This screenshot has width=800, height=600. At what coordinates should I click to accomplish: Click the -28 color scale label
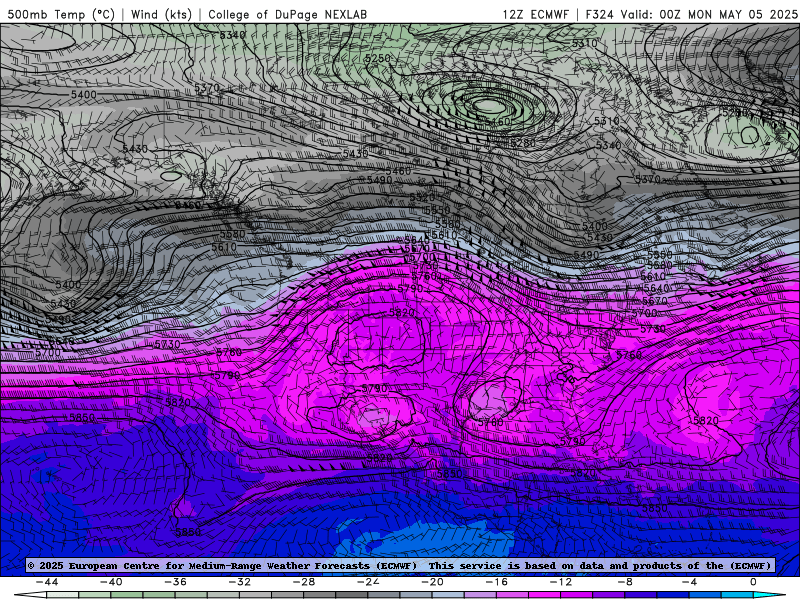(x=304, y=582)
